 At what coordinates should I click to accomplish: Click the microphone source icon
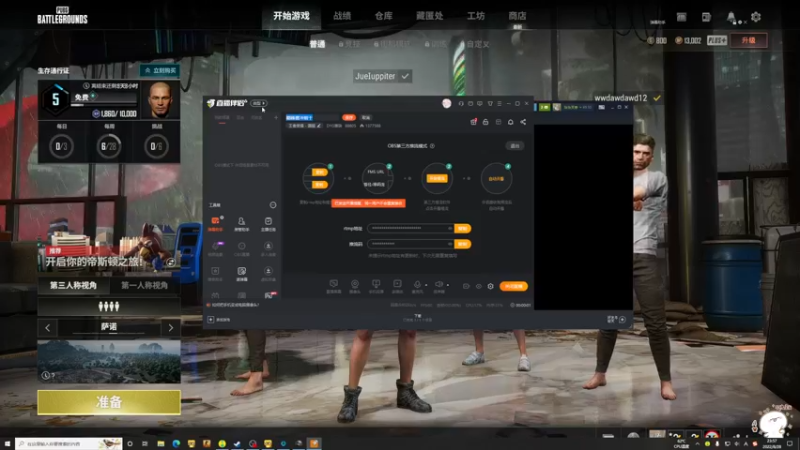tap(417, 285)
